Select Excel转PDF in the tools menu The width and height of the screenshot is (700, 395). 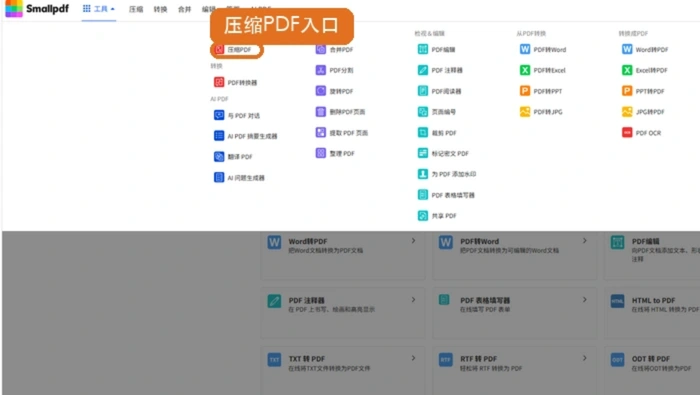[x=645, y=70]
